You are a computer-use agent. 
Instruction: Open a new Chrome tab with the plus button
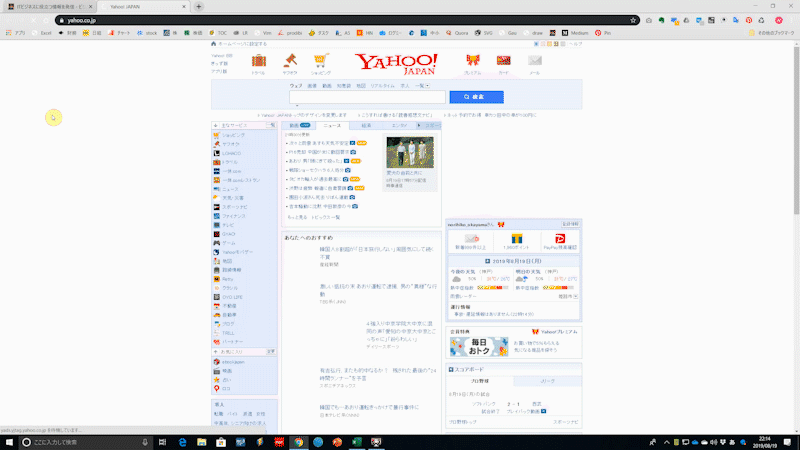point(199,7)
